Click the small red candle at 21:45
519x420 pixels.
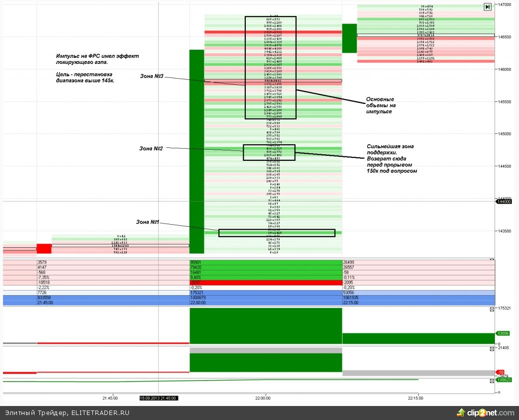(44, 248)
